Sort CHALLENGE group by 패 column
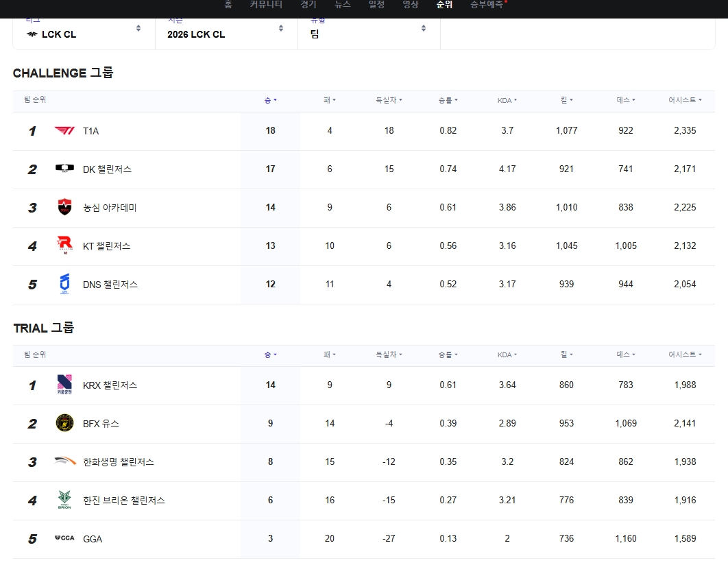This screenshot has height=565, width=728. pyautogui.click(x=330, y=100)
